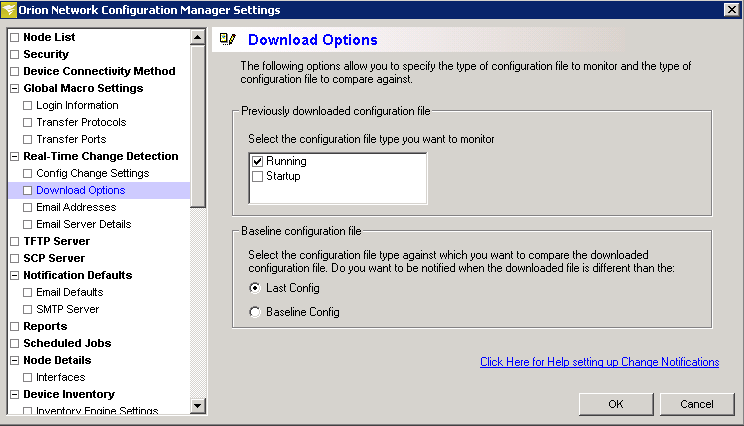This screenshot has width=744, height=426.
Task: Click the Node Details label
Action: pyautogui.click(x=57, y=361)
